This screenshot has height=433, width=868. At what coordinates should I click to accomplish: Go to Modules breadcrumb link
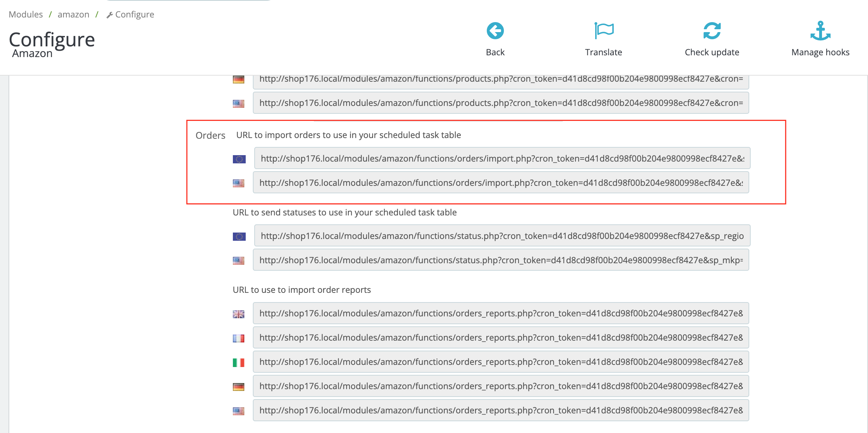(x=26, y=14)
